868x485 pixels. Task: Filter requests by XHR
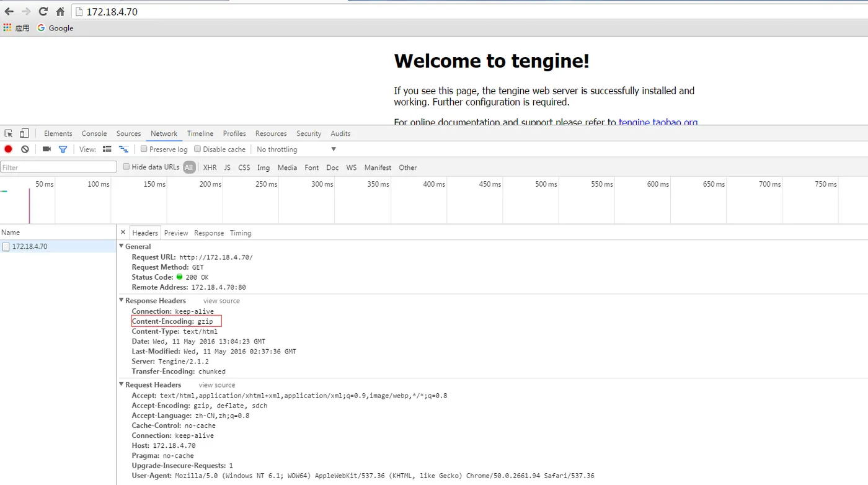(210, 167)
